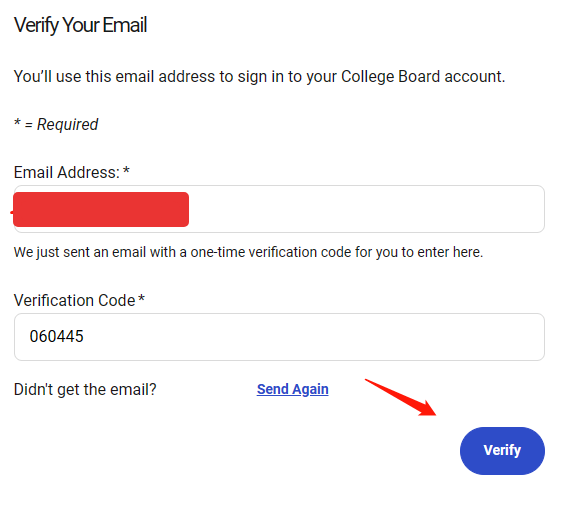
Task: Click the blank area right of redacted email
Action: coord(365,209)
